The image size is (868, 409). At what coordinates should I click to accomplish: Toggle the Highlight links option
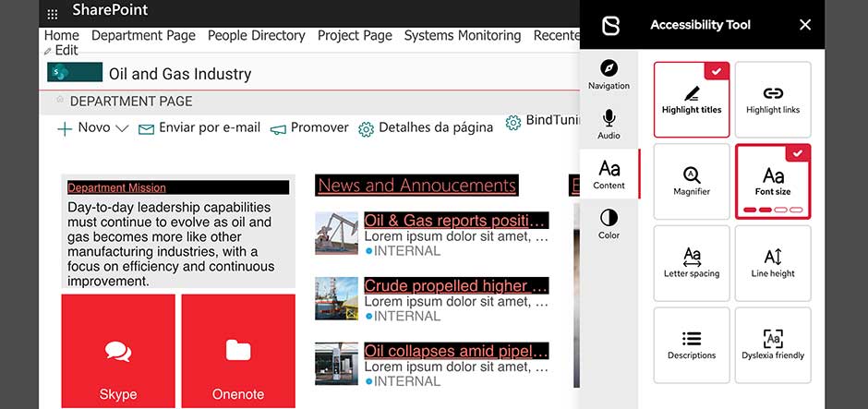773,100
